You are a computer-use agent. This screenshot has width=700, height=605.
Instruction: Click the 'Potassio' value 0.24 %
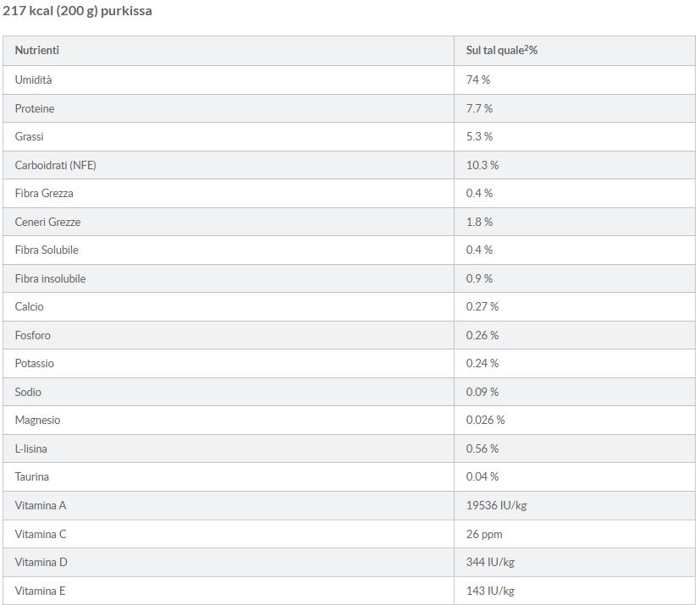tap(482, 363)
